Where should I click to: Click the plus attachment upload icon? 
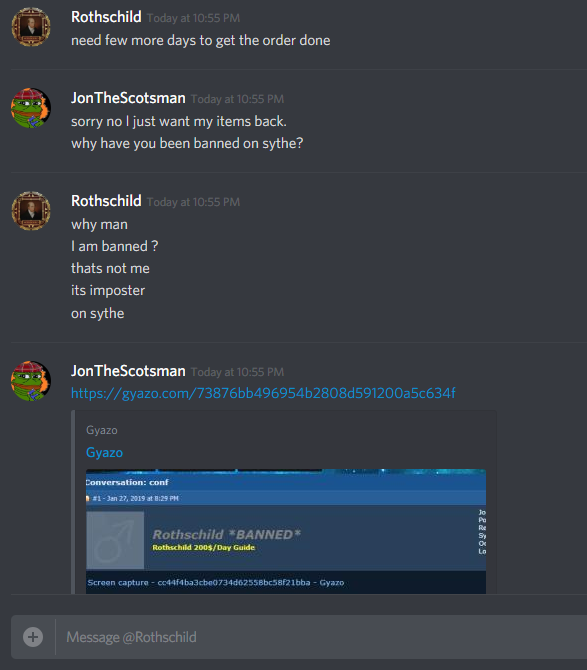[x=33, y=637]
